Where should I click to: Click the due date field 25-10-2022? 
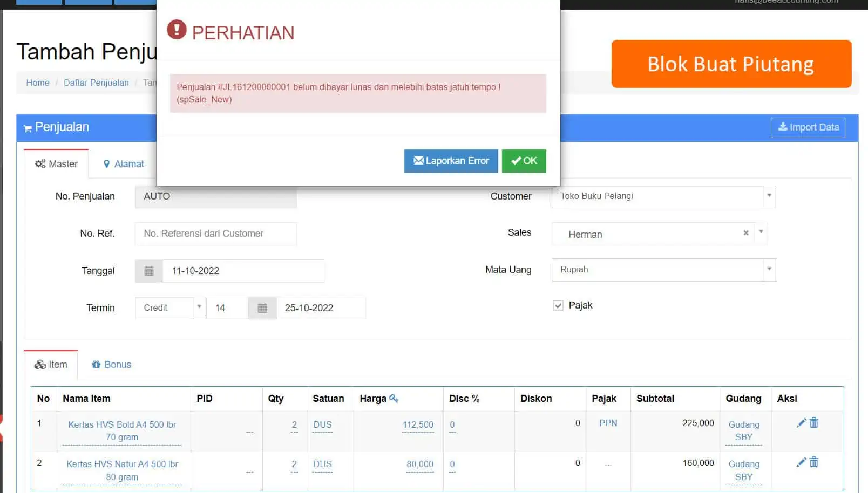(321, 308)
